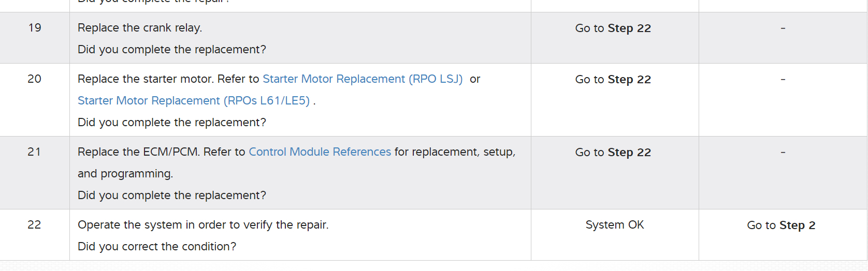Open Starter Motor Replacement (RPOs L61/LE5) link

[194, 101]
